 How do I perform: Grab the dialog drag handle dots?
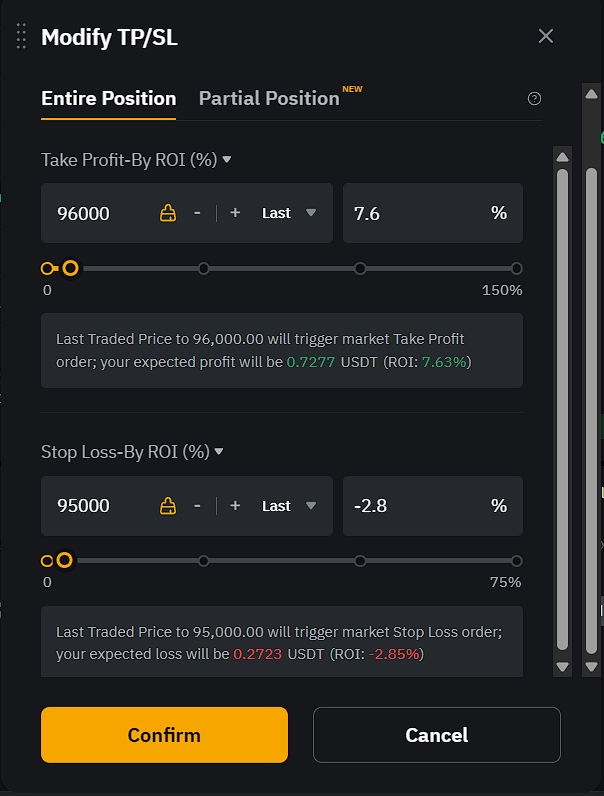tap(21, 36)
